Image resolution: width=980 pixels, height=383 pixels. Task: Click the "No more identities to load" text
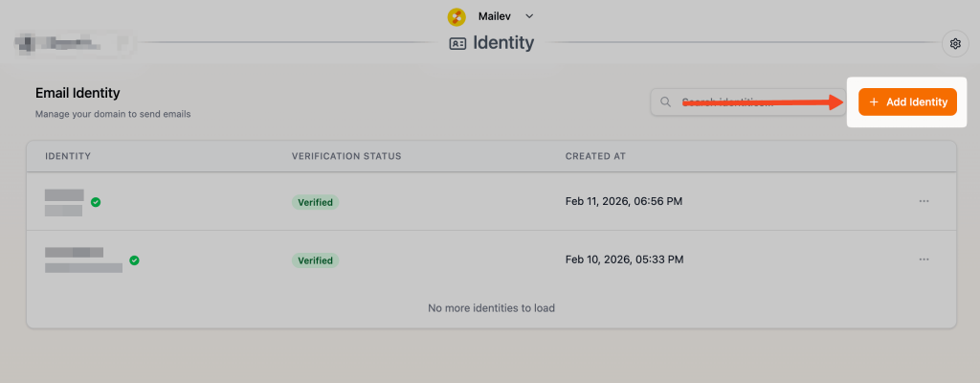click(x=491, y=308)
